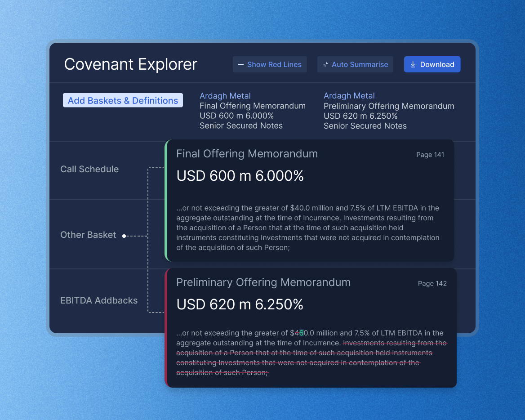525x420 pixels.
Task: Click the download arrow icon on Download button
Action: click(x=413, y=64)
